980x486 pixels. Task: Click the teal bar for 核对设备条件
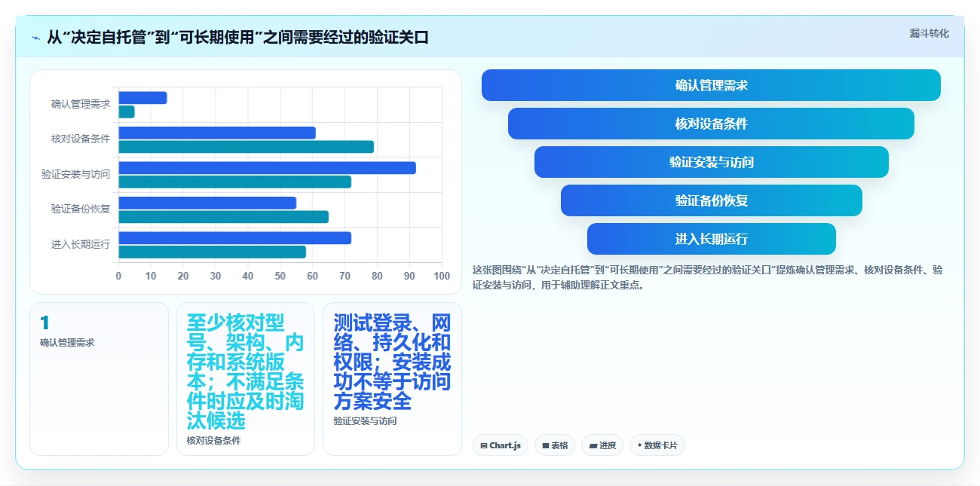[247, 147]
